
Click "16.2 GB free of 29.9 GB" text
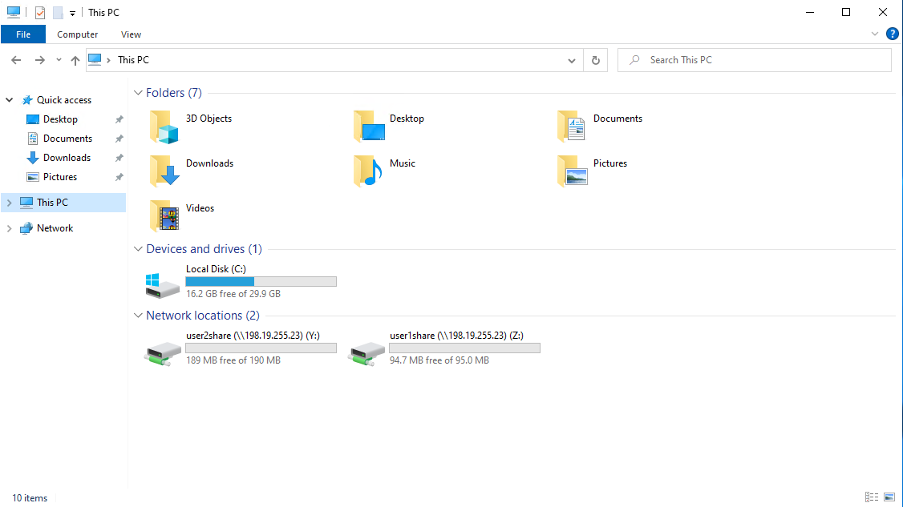click(233, 293)
